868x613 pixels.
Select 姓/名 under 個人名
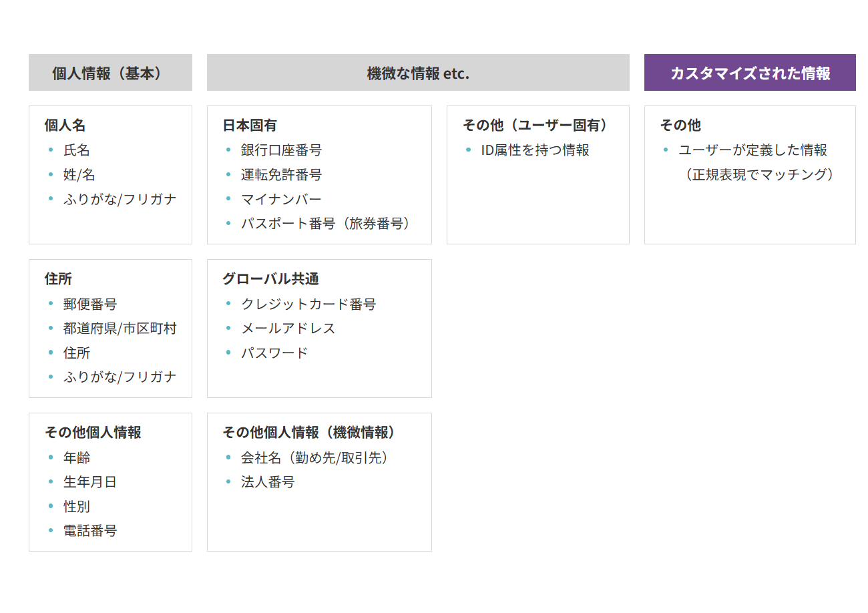79,175
